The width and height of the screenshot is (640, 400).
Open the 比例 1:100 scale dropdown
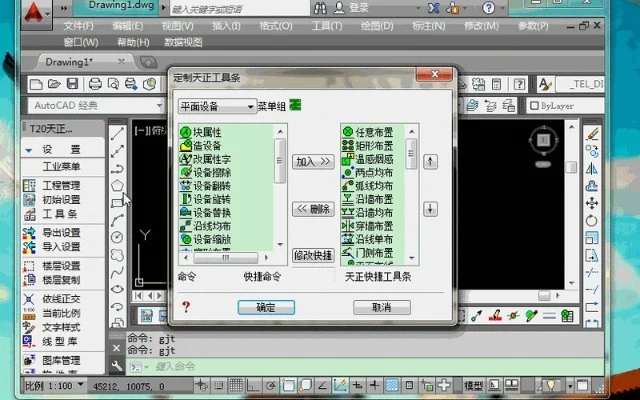55,385
